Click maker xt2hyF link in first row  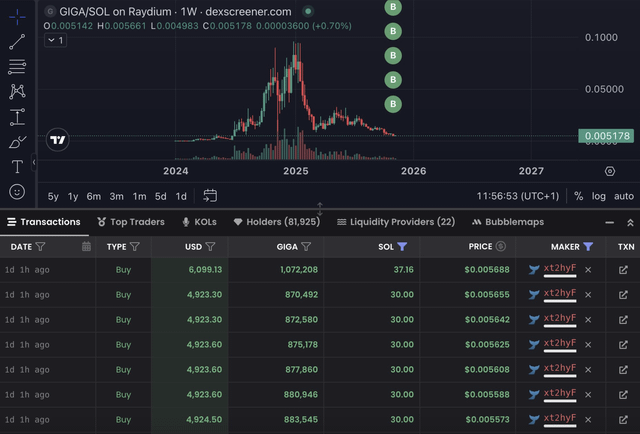pos(559,269)
